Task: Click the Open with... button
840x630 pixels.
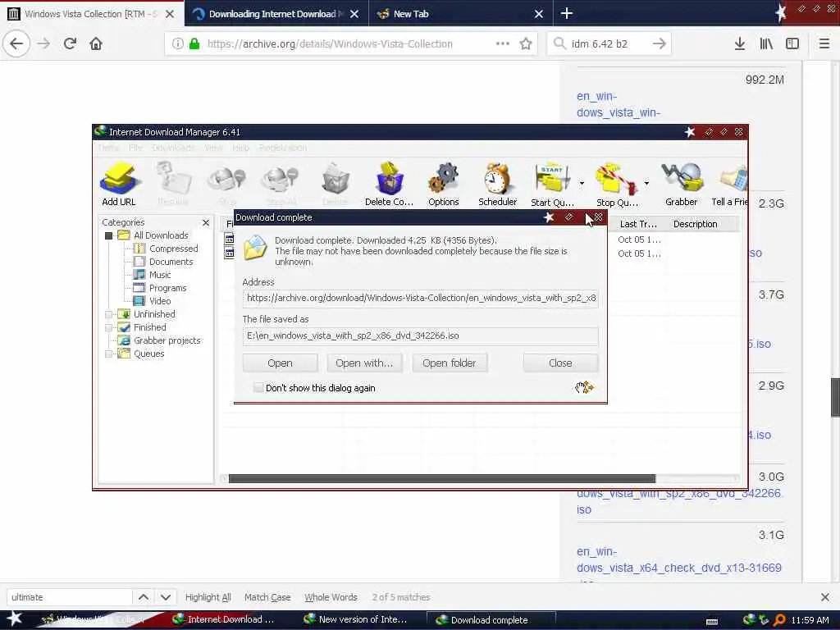Action: 364,363
